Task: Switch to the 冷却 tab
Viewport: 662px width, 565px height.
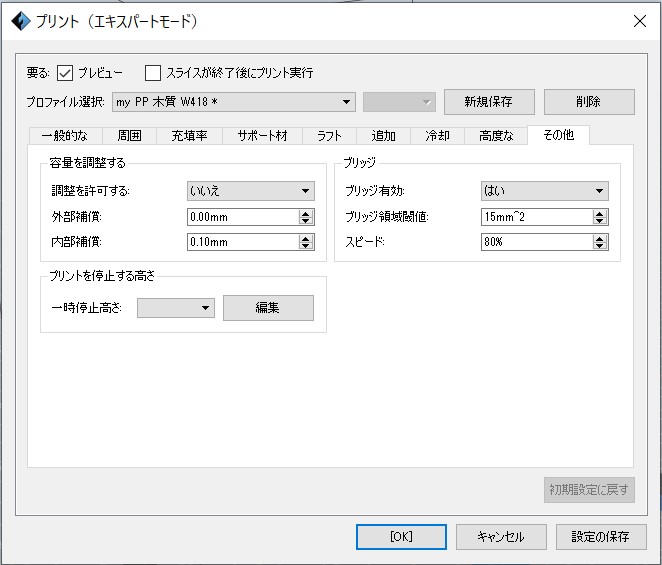Action: (437, 136)
